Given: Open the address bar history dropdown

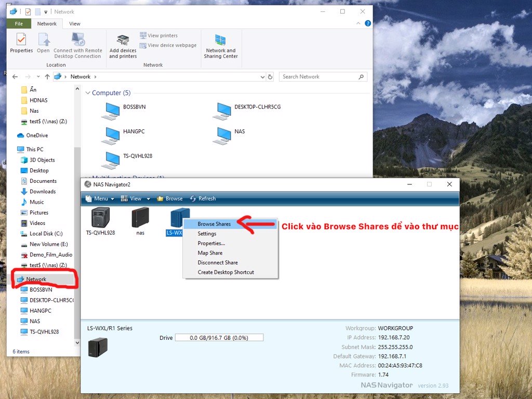Looking at the screenshot, I should point(262,77).
